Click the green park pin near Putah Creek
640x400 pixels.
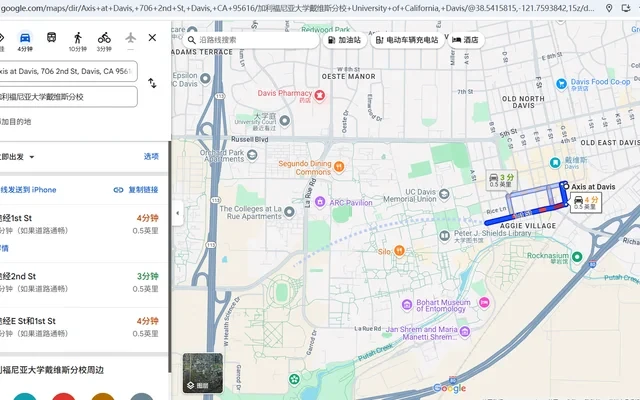(294, 379)
